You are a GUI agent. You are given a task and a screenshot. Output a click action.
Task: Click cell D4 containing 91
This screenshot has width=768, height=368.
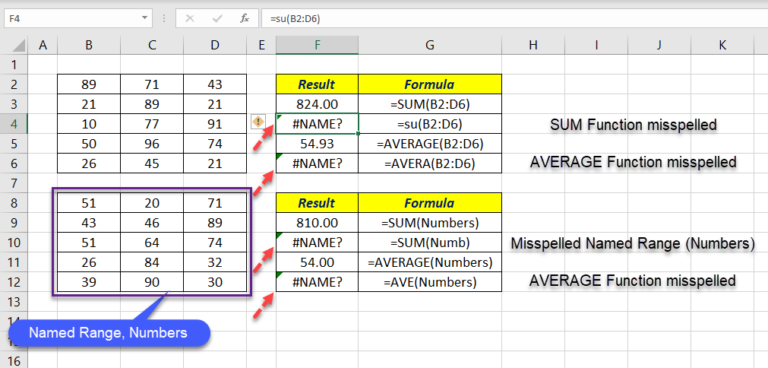point(215,124)
